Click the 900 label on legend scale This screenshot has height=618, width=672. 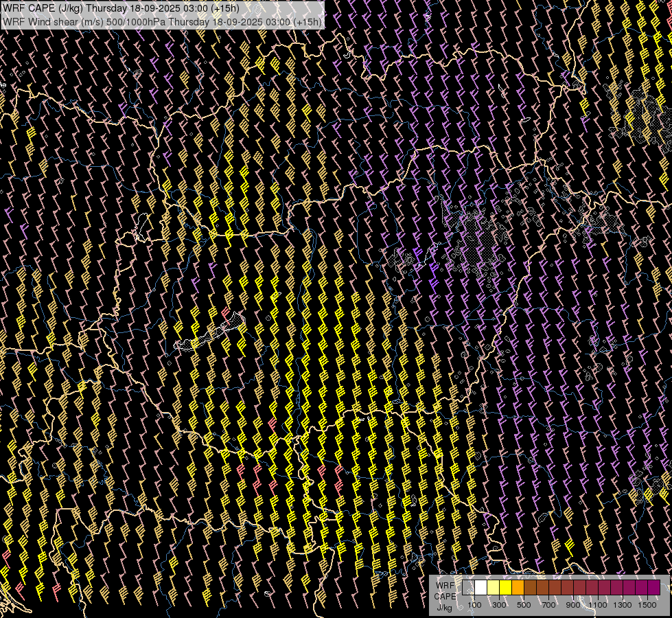pos(573,605)
